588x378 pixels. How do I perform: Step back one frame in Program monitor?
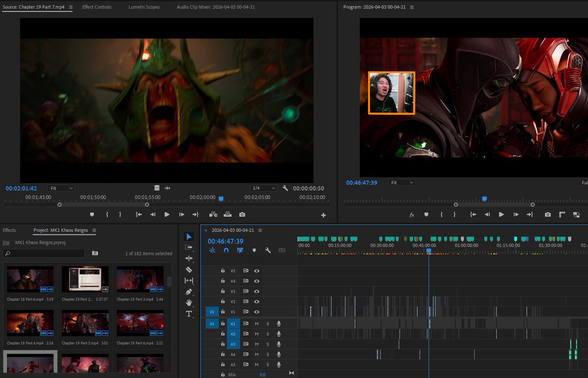(x=487, y=214)
